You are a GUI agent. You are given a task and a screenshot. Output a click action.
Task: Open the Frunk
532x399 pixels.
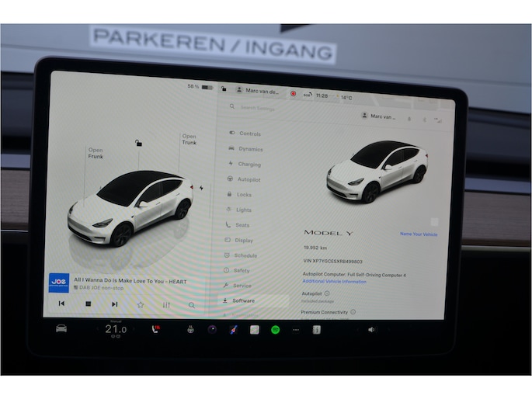[95, 154]
